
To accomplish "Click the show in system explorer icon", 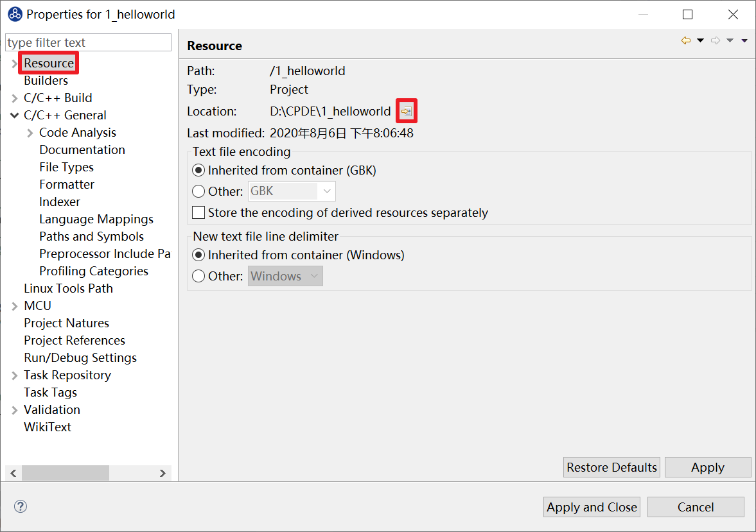I will point(407,112).
